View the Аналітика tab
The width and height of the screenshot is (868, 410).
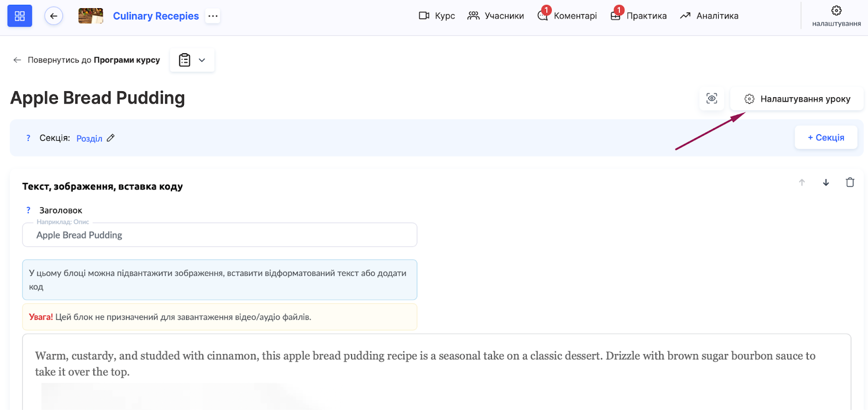709,16
